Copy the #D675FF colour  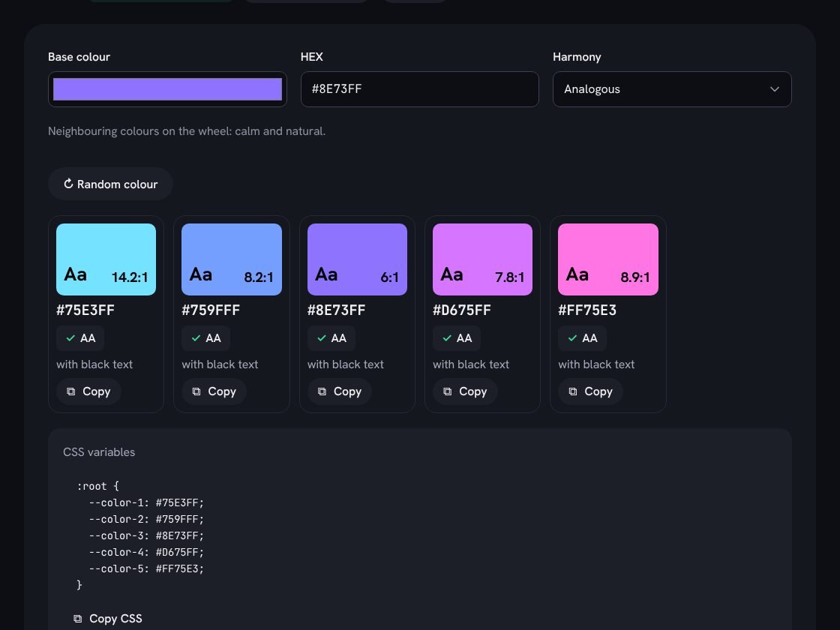tap(465, 391)
